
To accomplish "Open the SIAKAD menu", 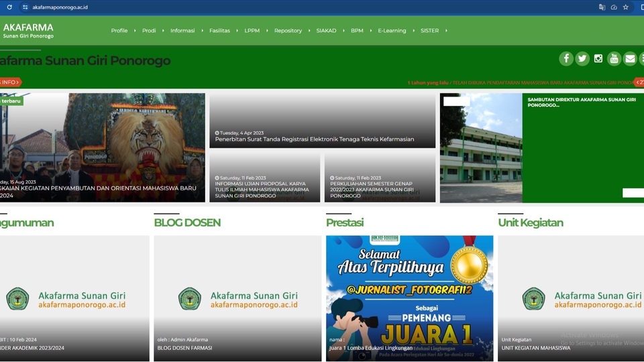I will 326,30.
